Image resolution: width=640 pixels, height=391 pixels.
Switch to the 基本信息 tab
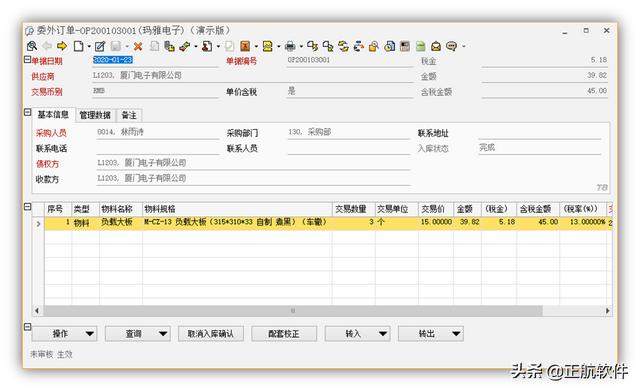click(53, 115)
